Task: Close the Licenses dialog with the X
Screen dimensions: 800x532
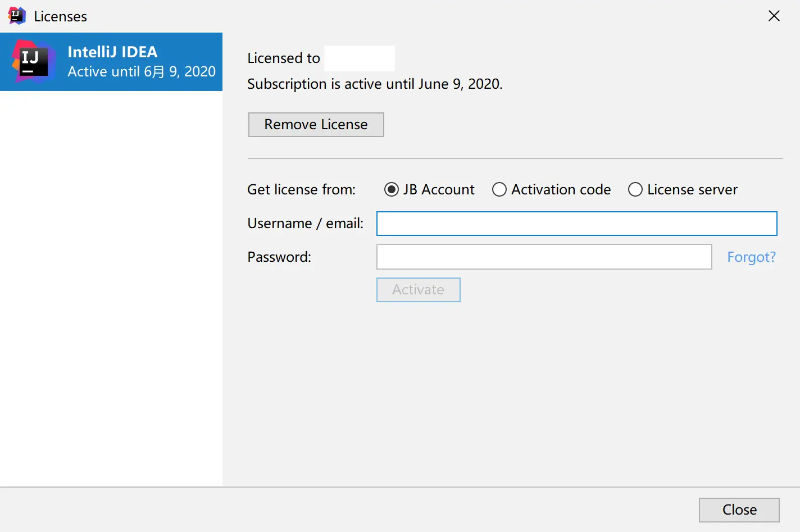Action: 774,16
